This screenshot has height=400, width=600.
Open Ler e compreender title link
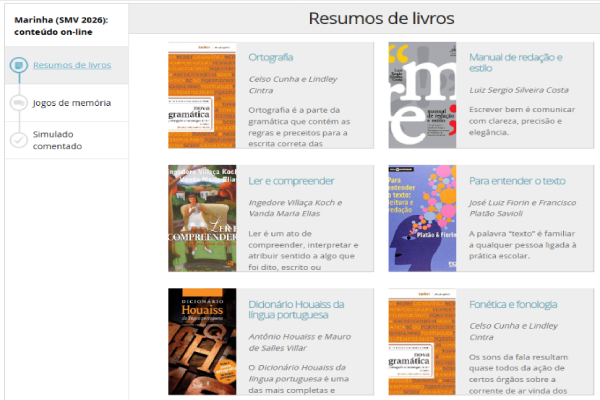[291, 181]
